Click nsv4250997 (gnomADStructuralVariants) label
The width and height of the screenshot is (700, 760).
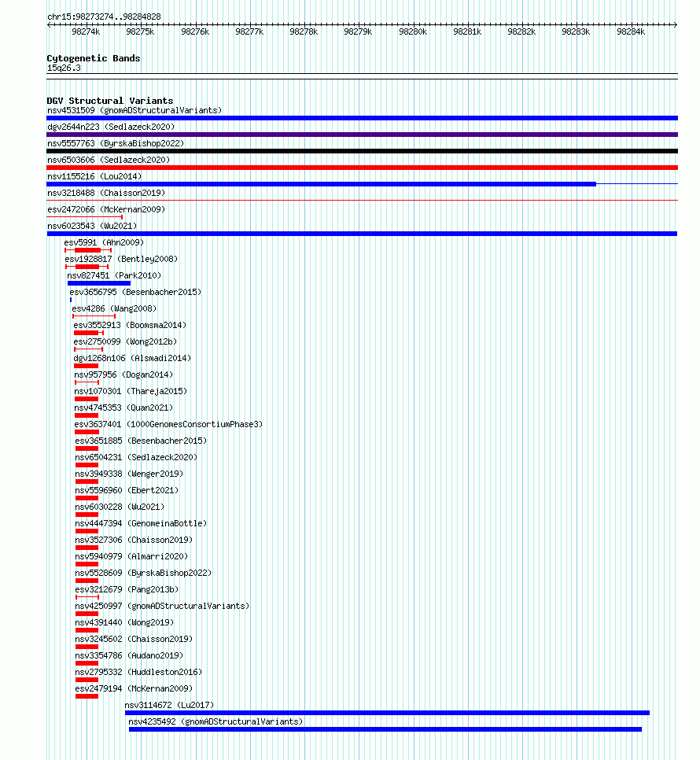(162, 606)
